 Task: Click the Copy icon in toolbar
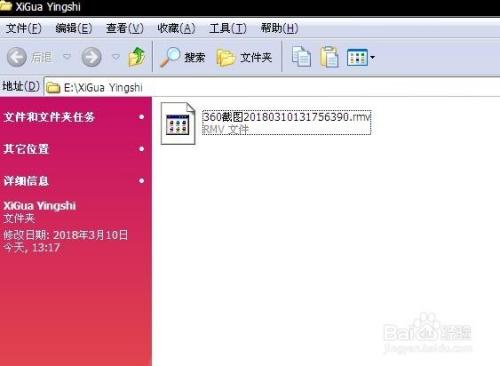[301, 57]
